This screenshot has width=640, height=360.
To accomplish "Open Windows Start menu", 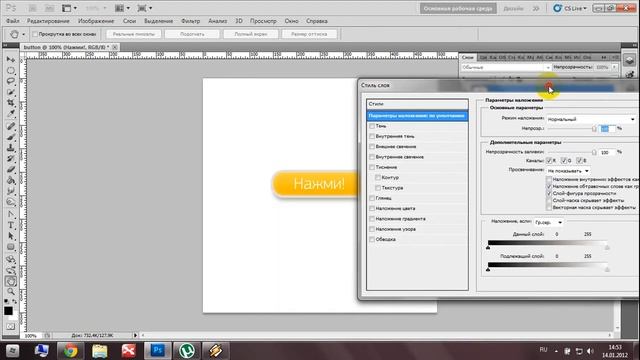I will click(12, 351).
